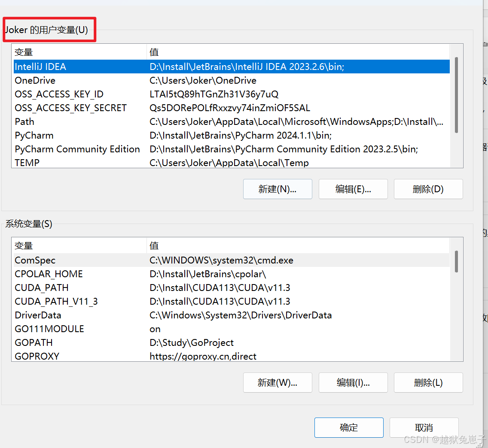Select the GOPROXY system variable
Viewport: 488px width, 448px height.
tap(232, 356)
